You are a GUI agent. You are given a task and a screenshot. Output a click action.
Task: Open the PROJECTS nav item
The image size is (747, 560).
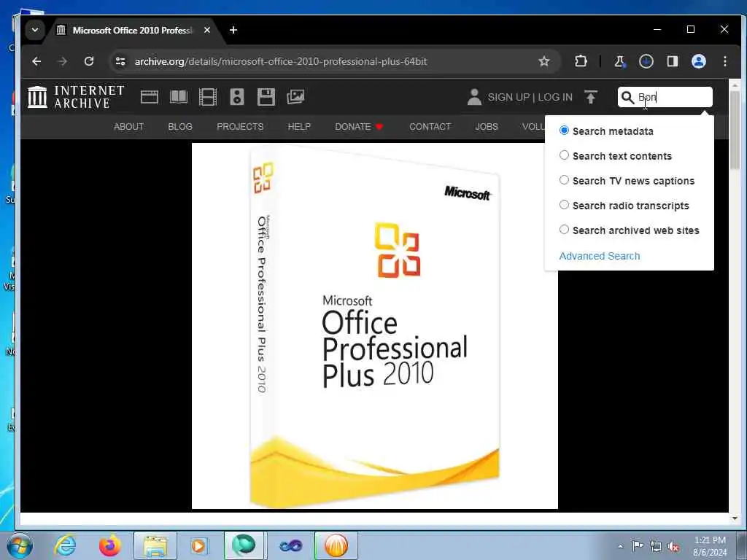pyautogui.click(x=240, y=127)
